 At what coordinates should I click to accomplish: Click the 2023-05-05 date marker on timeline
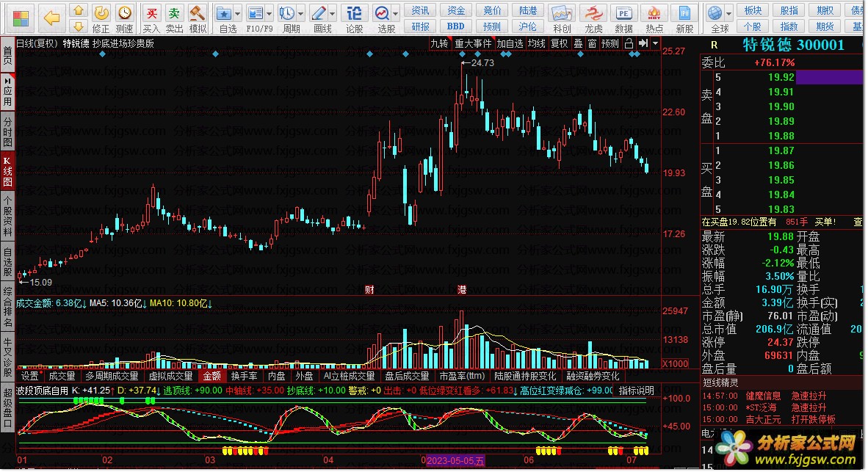coord(455,460)
